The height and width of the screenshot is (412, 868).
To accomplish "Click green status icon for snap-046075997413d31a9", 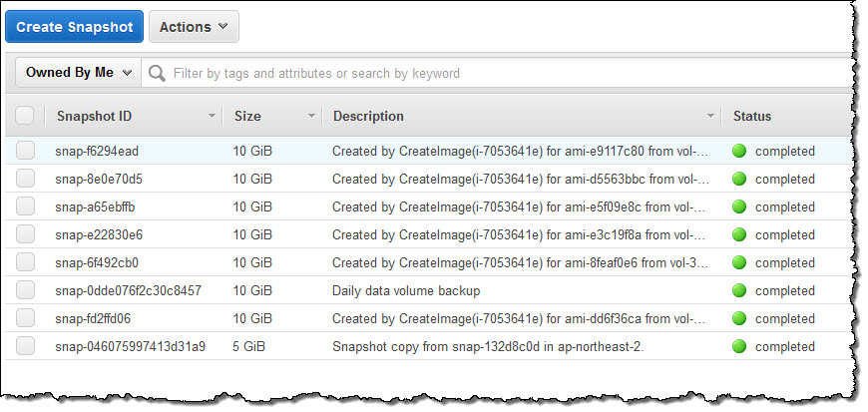I will pyautogui.click(x=739, y=347).
